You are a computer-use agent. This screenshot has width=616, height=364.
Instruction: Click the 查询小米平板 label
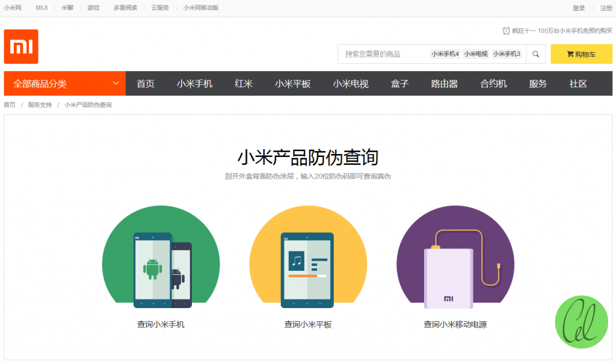[308, 324]
